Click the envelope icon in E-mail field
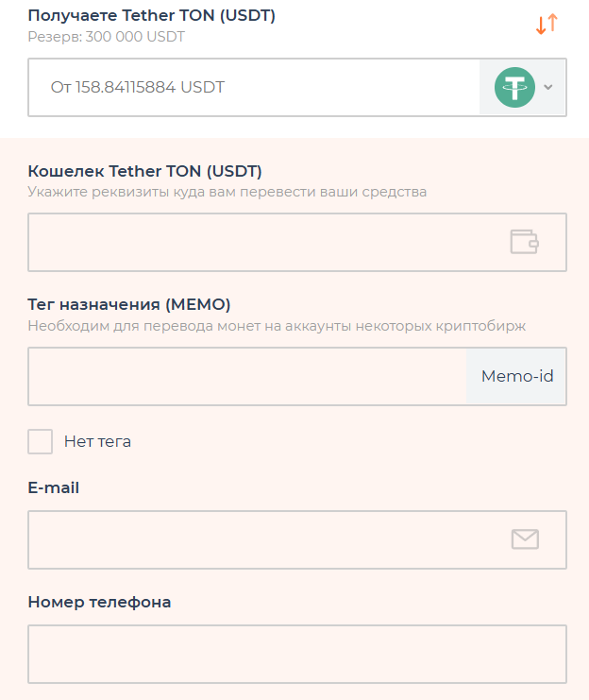Viewport: 589px width, 700px height. click(x=524, y=539)
